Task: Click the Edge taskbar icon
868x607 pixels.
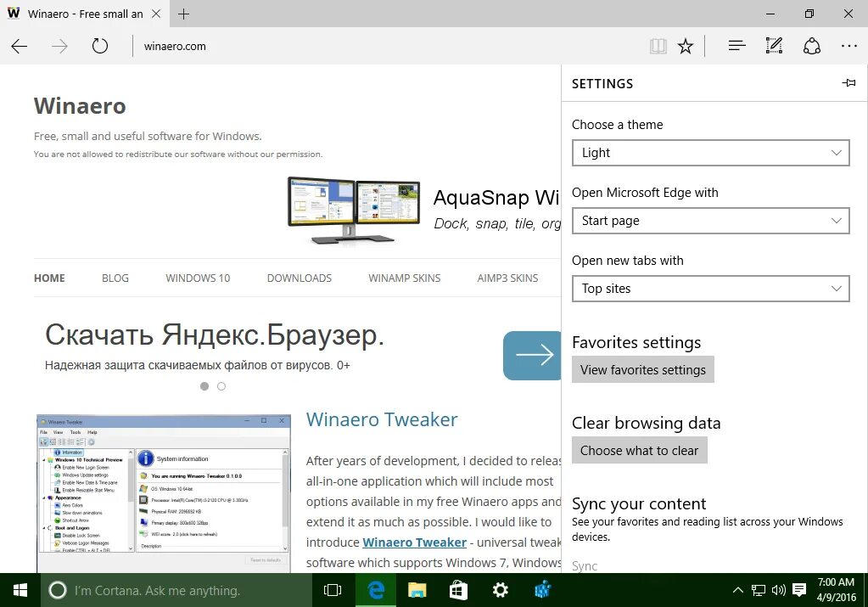Action: 375,590
